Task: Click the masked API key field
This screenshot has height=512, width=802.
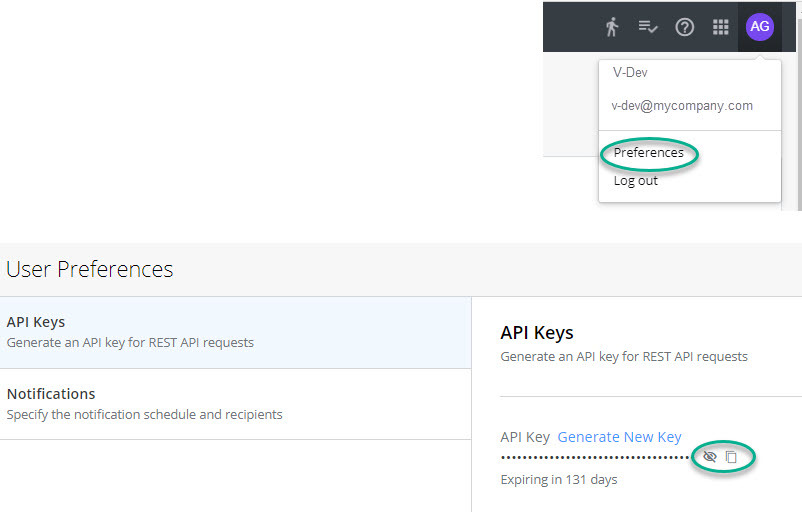Action: point(595,457)
